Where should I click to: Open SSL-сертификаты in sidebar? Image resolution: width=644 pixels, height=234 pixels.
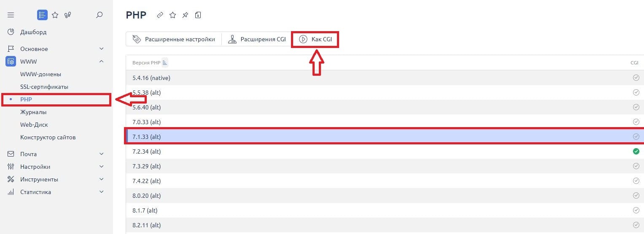pyautogui.click(x=44, y=87)
